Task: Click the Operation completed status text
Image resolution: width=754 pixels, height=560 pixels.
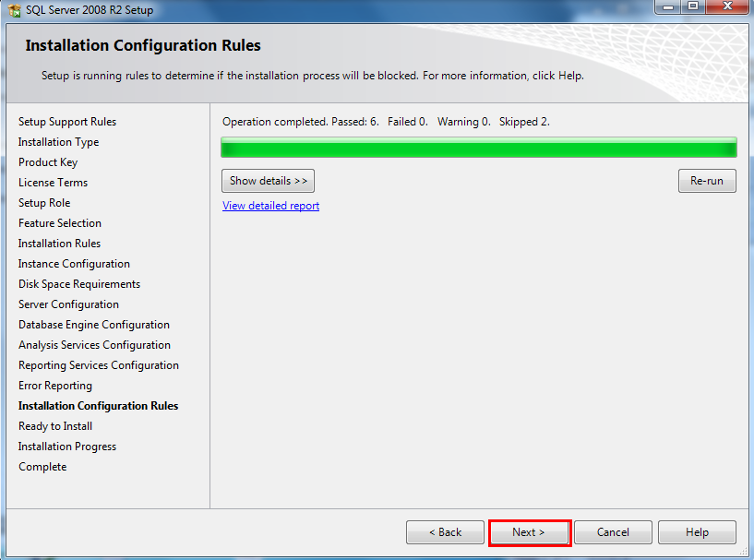Action: pos(386,122)
